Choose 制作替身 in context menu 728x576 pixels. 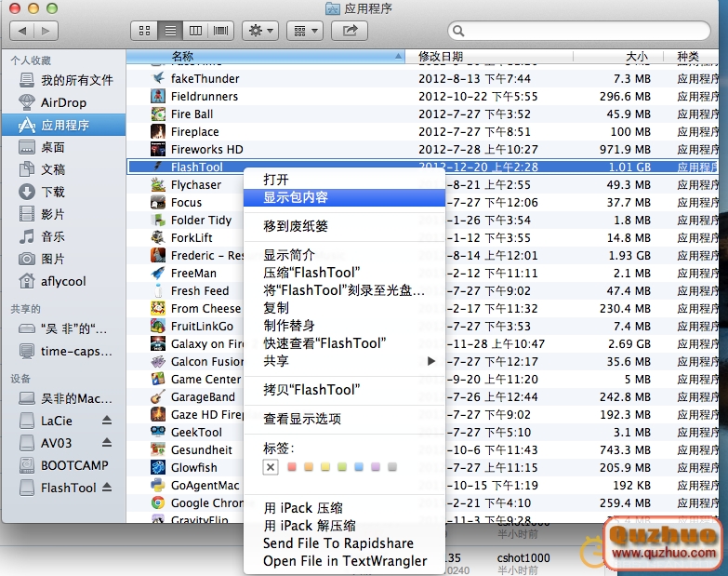click(344, 326)
